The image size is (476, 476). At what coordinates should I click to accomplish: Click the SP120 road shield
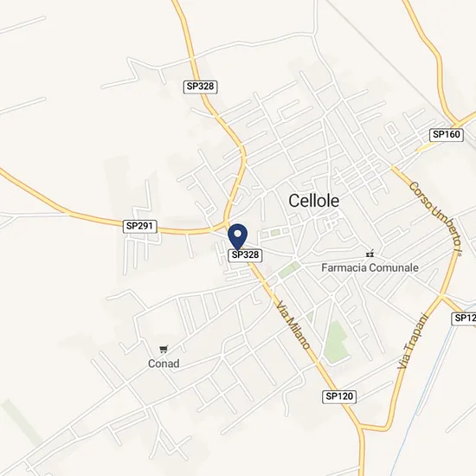[x=339, y=396]
